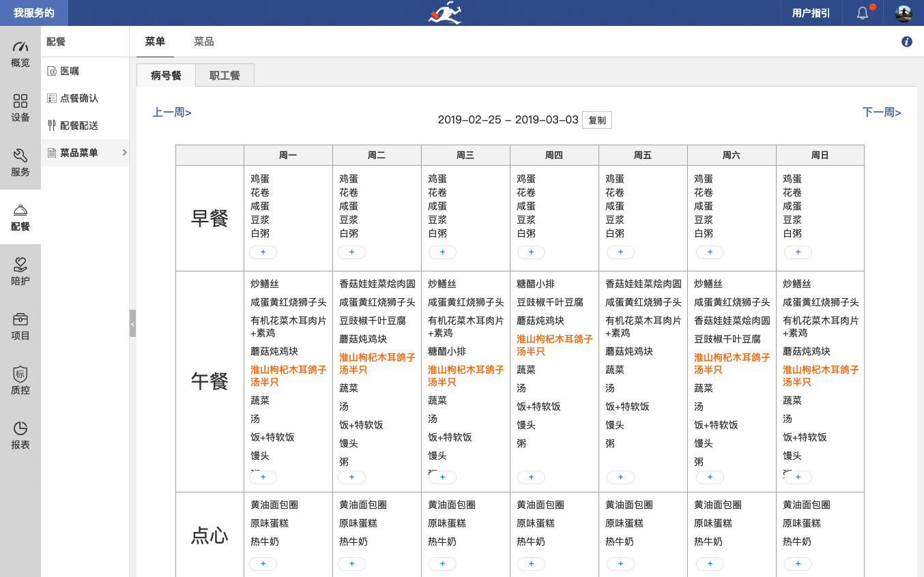
Task: Click the 早餐 row header
Action: tap(210, 218)
